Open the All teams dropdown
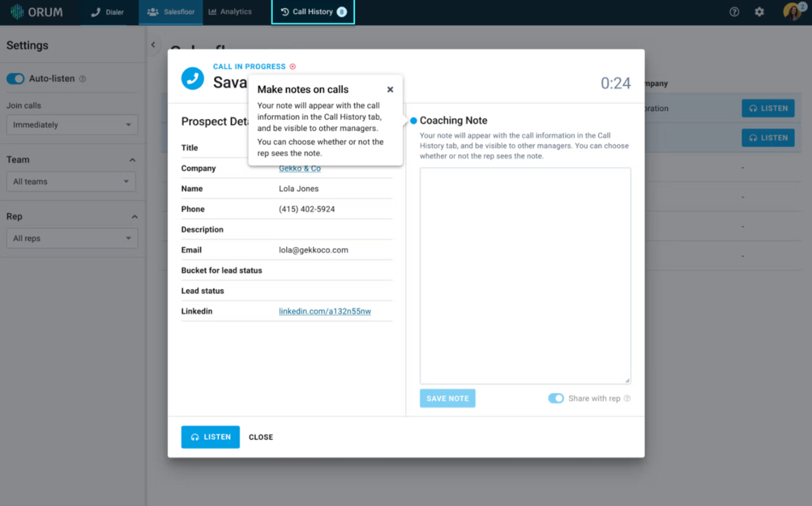 [71, 182]
